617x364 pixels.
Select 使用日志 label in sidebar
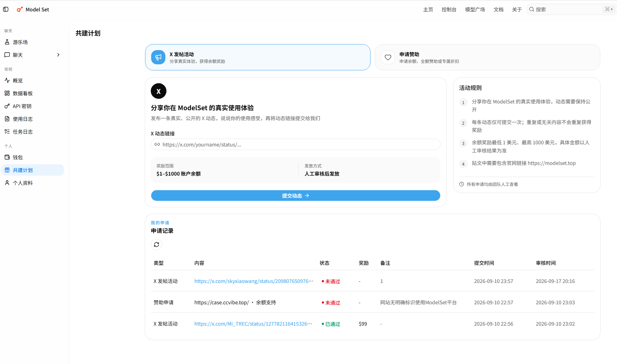point(23,119)
